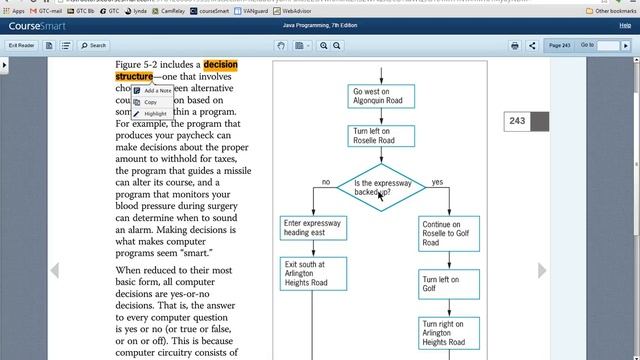Image resolution: width=640 pixels, height=360 pixels.
Task: Zoom in with the plus magnifier
Action: [x=324, y=46]
